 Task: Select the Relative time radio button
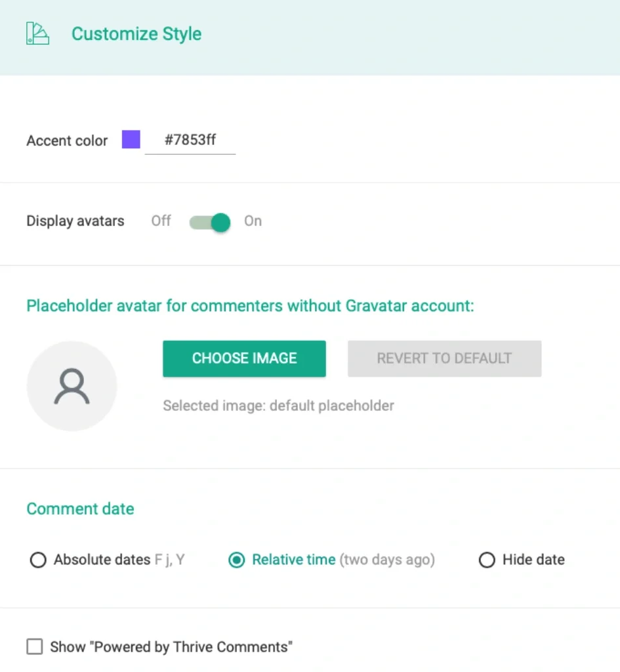tap(236, 560)
